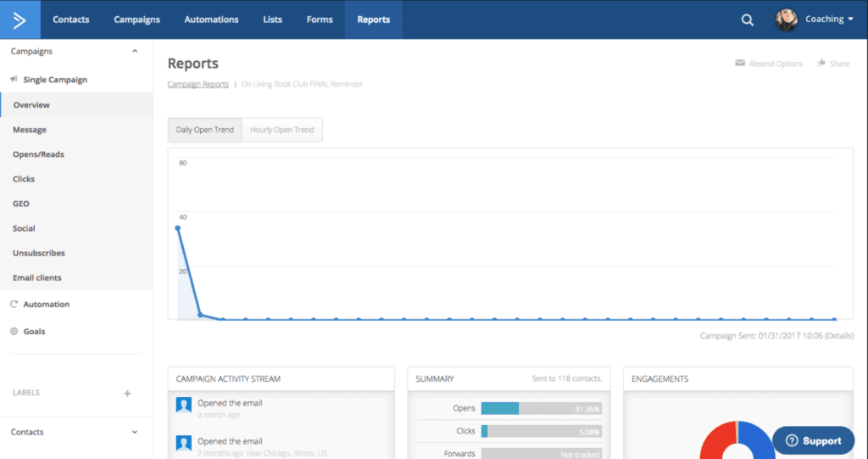The image size is (868, 459).
Task: Click the first activity stream contact icon
Action: click(x=184, y=405)
